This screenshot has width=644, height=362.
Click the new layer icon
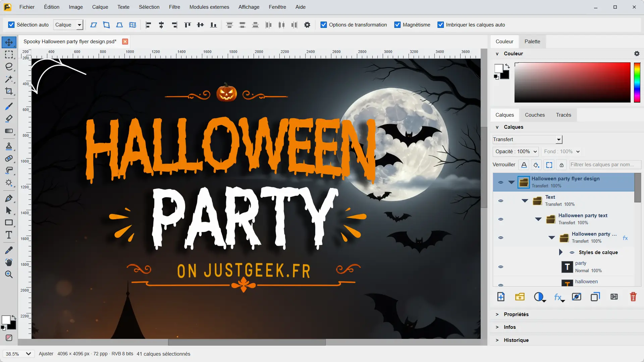pyautogui.click(x=501, y=297)
